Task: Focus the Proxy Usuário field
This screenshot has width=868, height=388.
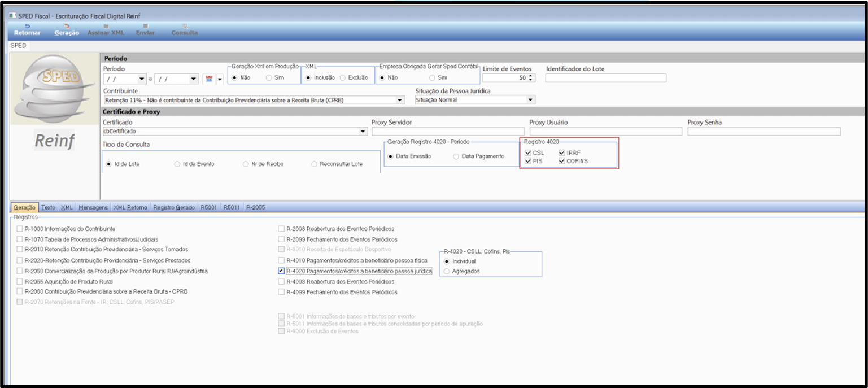Action: coord(605,131)
